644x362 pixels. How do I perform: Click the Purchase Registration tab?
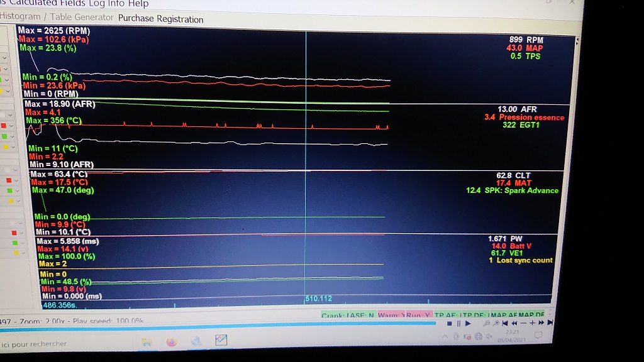(x=160, y=19)
